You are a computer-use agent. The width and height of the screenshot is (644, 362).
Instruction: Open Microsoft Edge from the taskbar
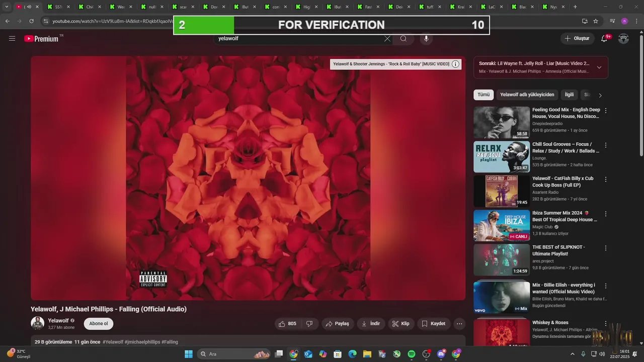[352, 354]
